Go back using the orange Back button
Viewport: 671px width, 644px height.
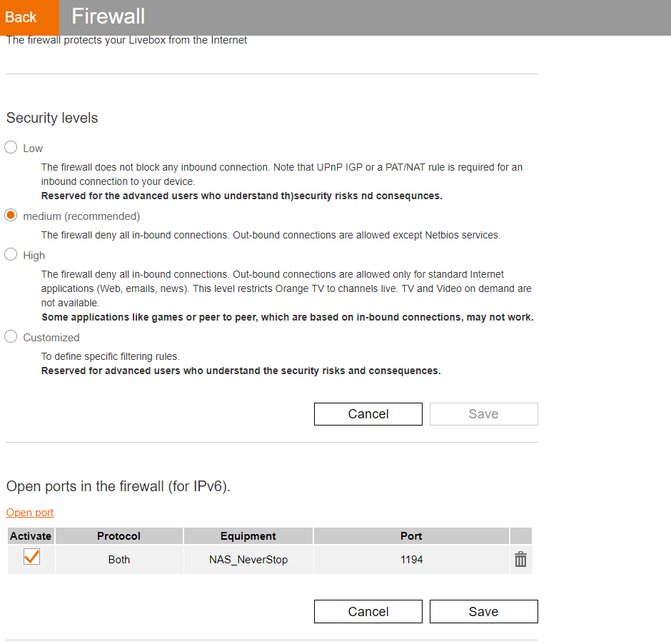point(21,17)
